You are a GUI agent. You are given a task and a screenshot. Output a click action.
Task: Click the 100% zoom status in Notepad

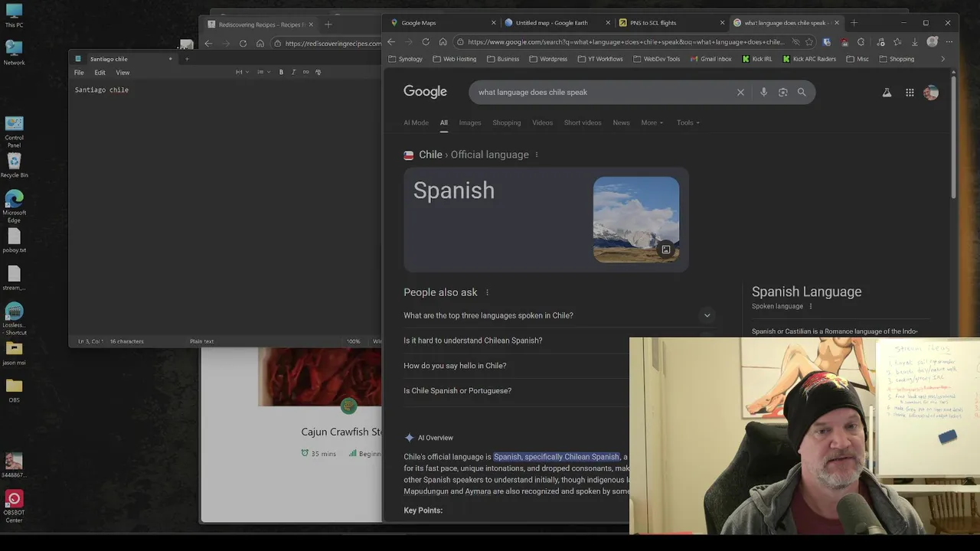[353, 341]
